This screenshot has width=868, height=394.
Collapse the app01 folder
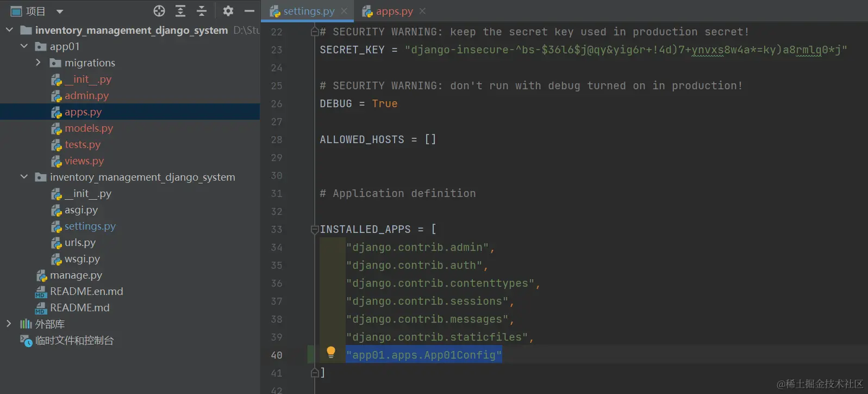24,46
